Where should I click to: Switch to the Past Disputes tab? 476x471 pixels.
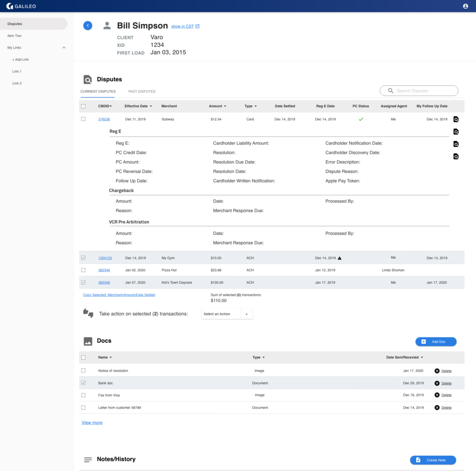(142, 92)
